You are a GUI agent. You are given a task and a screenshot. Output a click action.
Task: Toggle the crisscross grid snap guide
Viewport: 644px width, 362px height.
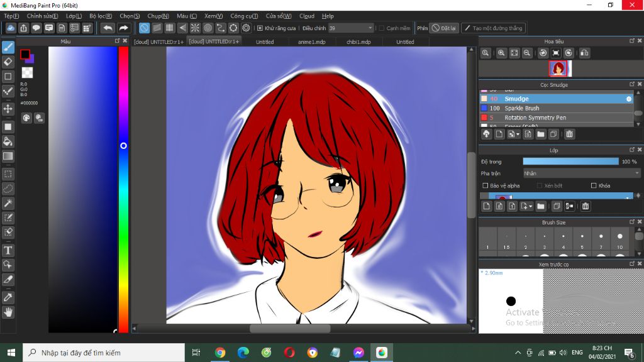pos(170,28)
